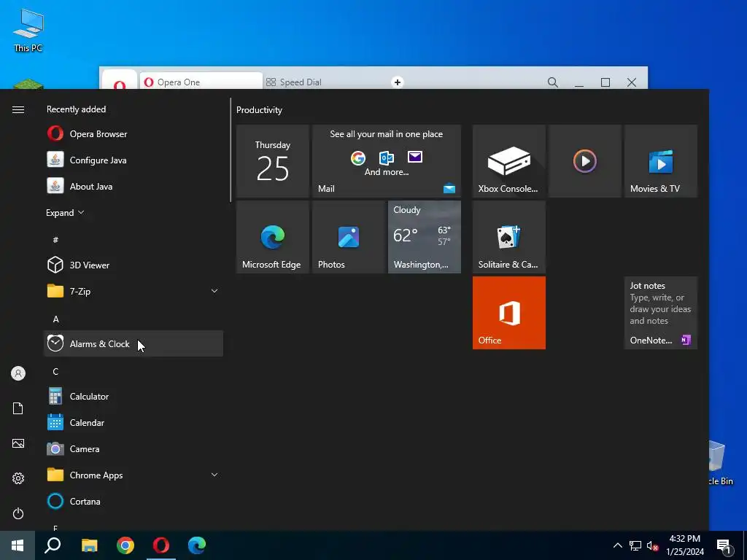
Task: Open the Mail tile
Action: 387,161
